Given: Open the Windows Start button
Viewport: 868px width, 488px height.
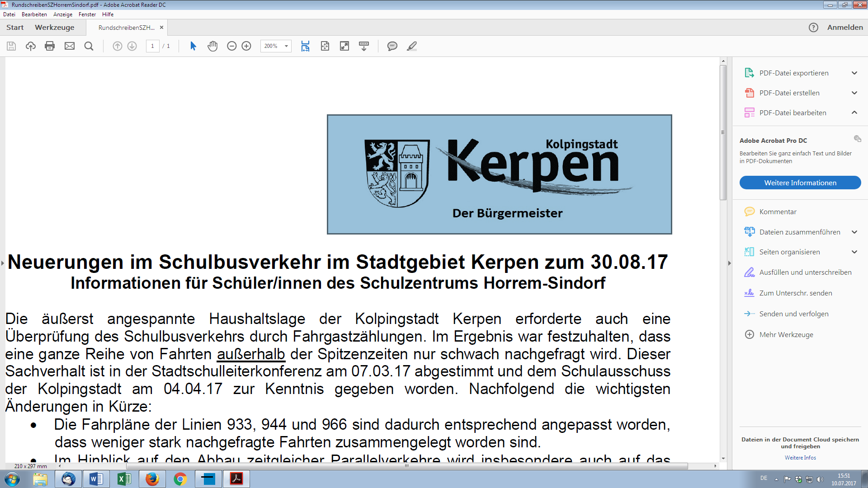Looking at the screenshot, I should 12,479.
